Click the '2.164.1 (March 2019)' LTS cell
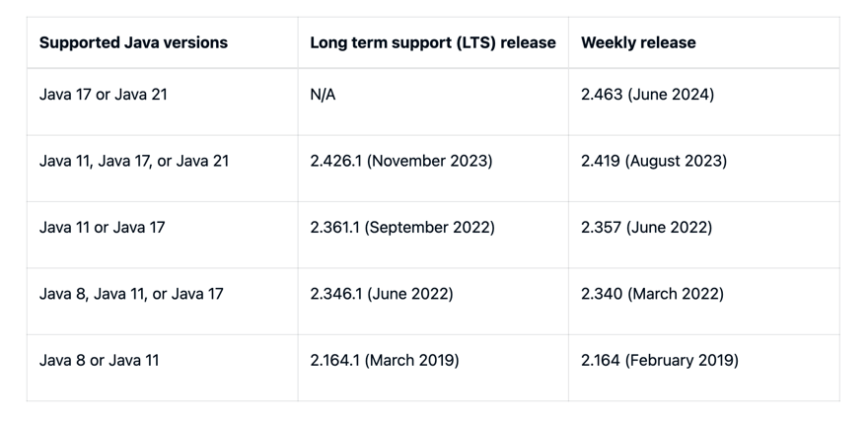Image resolution: width=868 pixels, height=421 pixels. click(x=384, y=361)
